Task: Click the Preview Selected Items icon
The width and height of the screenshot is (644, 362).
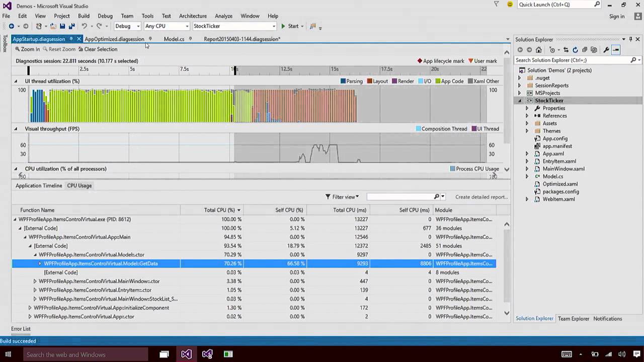Action: (x=616, y=50)
